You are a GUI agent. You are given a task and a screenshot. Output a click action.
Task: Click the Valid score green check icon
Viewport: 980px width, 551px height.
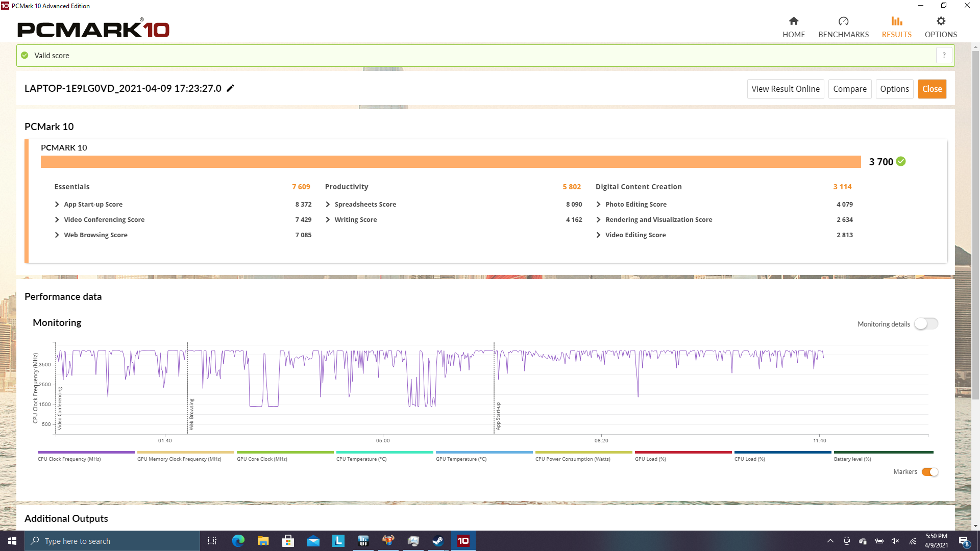pyautogui.click(x=24, y=55)
